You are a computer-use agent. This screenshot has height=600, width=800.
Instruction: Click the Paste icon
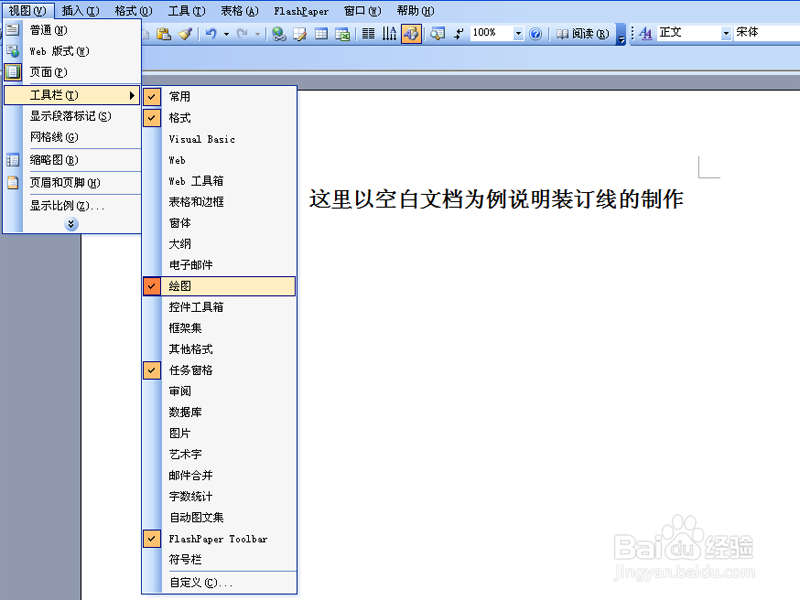(x=161, y=32)
